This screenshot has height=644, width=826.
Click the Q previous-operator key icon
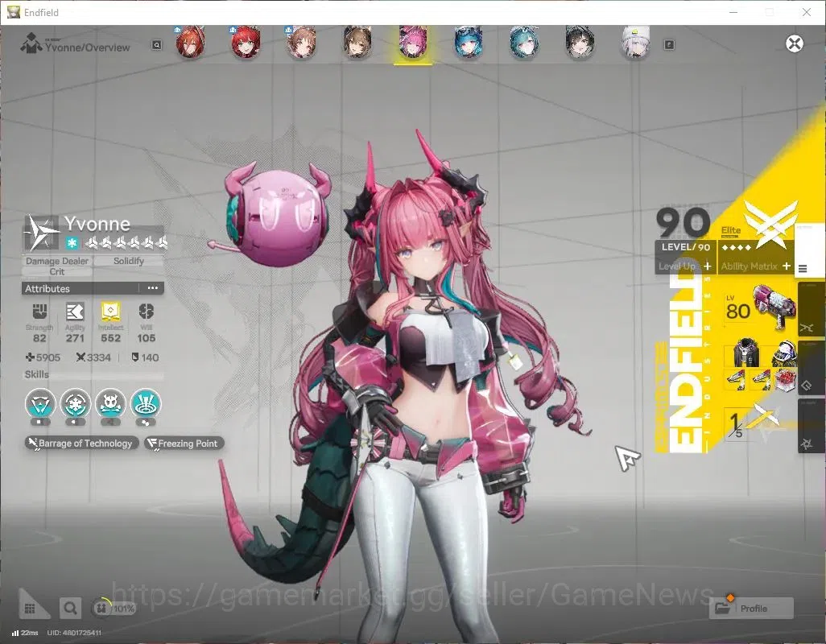(x=156, y=45)
